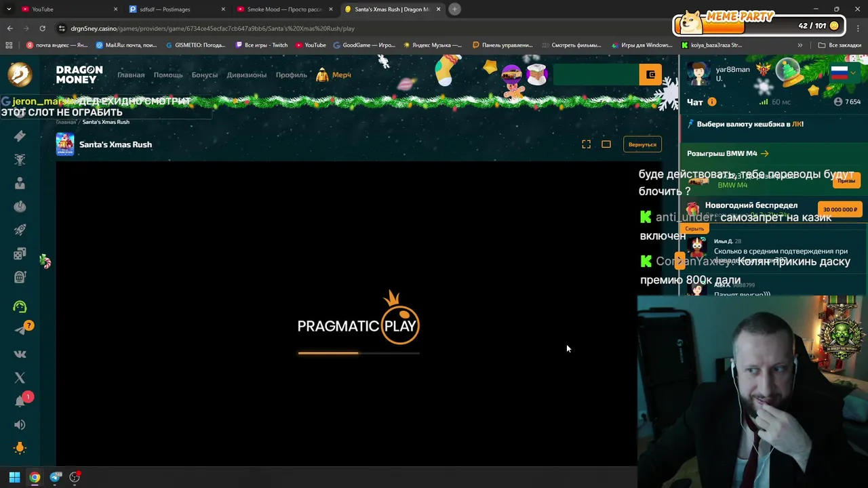Open the X social icon

(20, 378)
